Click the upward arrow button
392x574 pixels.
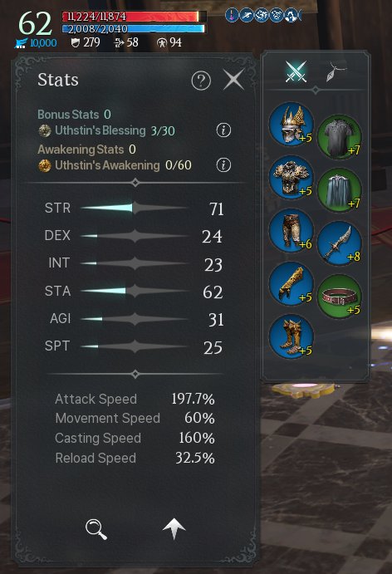[174, 528]
